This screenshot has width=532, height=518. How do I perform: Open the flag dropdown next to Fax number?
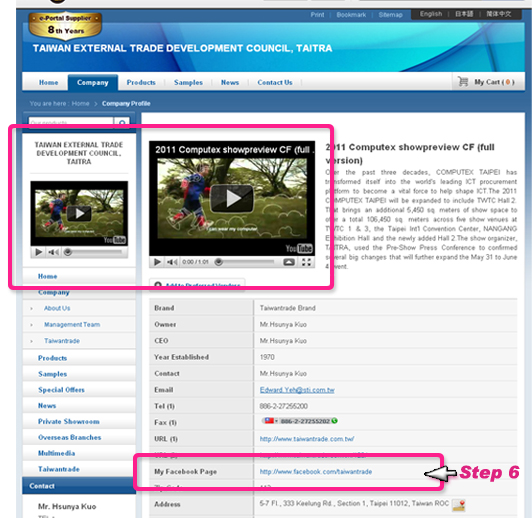271,421
